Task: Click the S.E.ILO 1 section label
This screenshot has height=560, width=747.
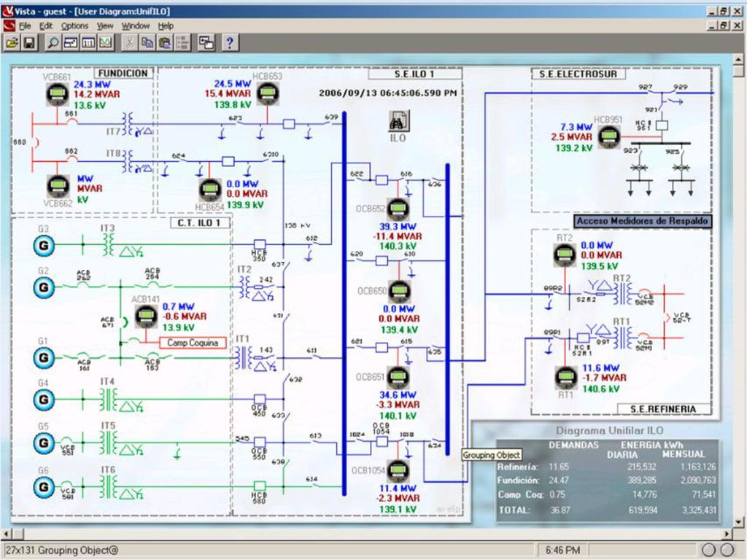Action: point(414,74)
